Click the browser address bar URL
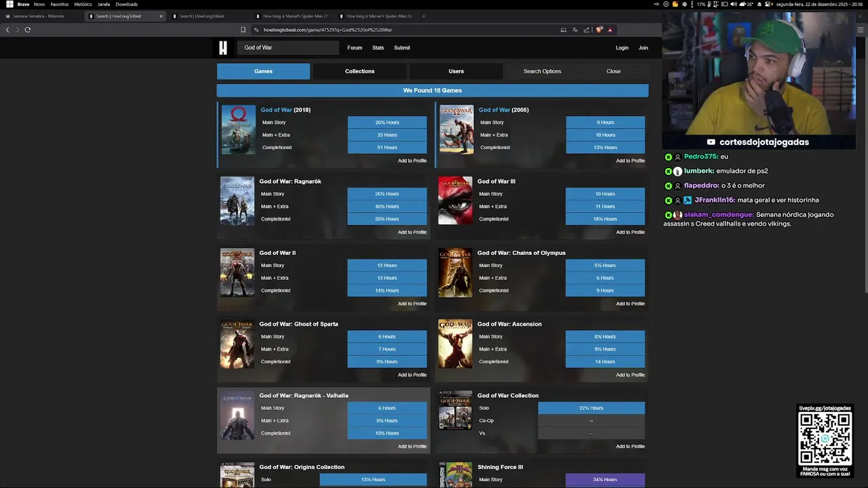This screenshot has width=868, height=488. 328,30
